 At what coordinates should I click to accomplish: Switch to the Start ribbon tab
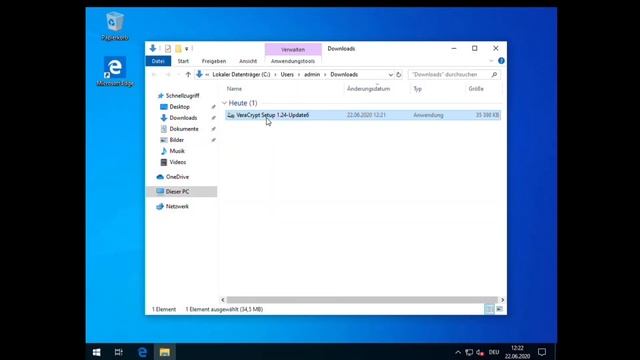coord(183,61)
